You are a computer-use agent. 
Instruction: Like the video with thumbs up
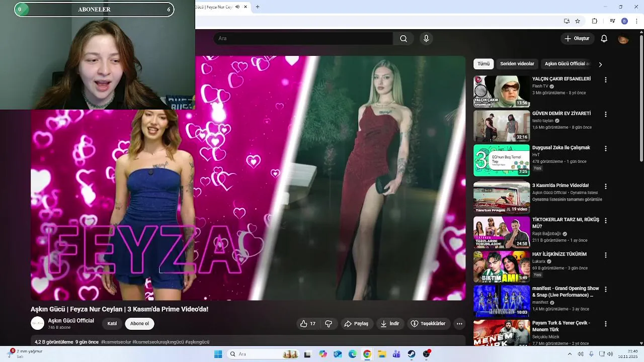(x=308, y=324)
